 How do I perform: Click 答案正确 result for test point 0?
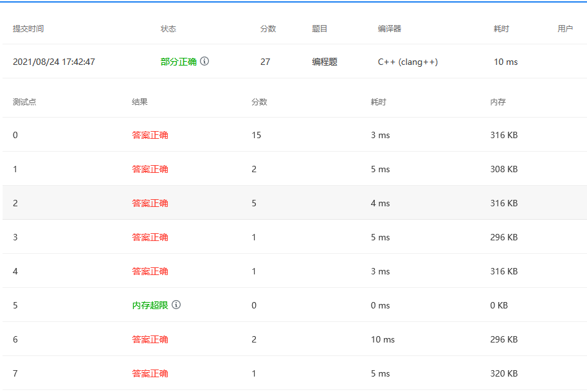(150, 135)
